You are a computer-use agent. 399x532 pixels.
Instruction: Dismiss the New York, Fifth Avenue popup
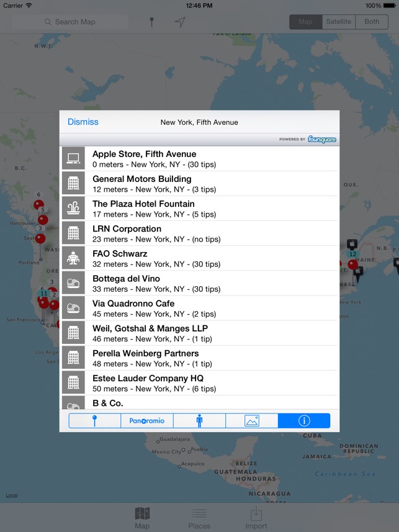pyautogui.click(x=83, y=122)
